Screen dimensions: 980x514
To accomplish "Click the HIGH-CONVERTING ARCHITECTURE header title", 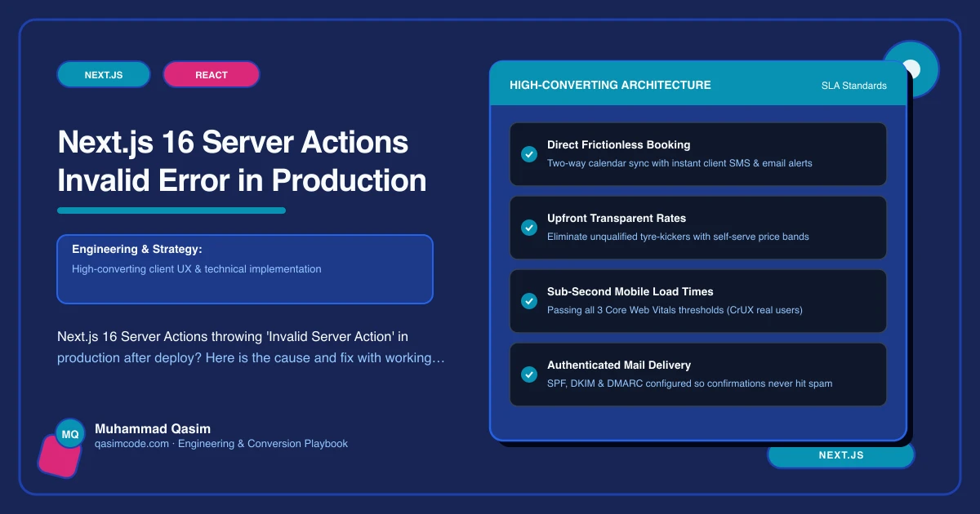I will (x=610, y=85).
